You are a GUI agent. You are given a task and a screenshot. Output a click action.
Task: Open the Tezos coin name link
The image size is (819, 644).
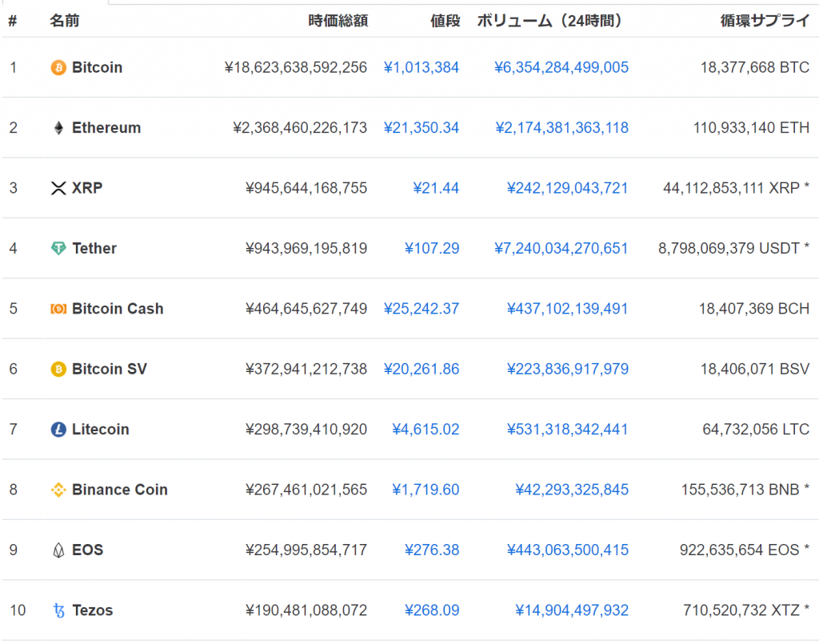93,610
